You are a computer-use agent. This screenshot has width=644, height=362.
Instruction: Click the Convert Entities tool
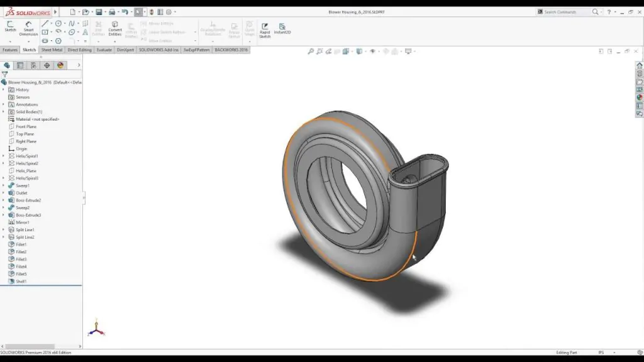(x=115, y=28)
